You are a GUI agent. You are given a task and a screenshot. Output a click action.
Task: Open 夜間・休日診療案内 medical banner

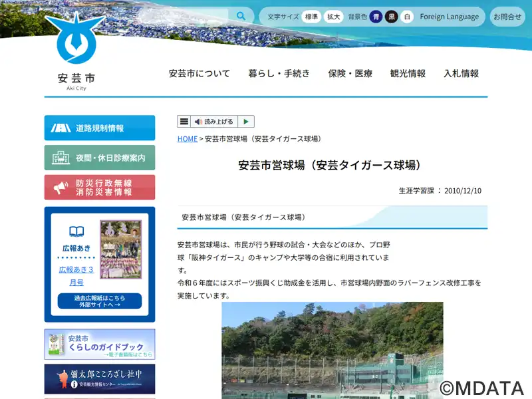pos(100,158)
